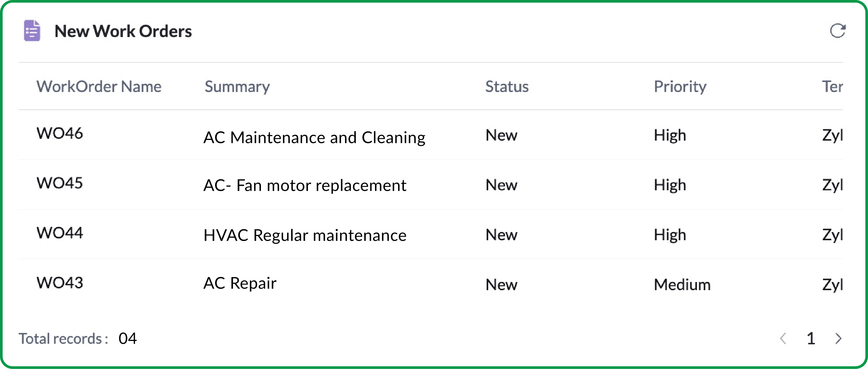Select the AC- Fan motor replacement summary
Image resolution: width=868 pixels, height=369 pixels.
click(305, 185)
